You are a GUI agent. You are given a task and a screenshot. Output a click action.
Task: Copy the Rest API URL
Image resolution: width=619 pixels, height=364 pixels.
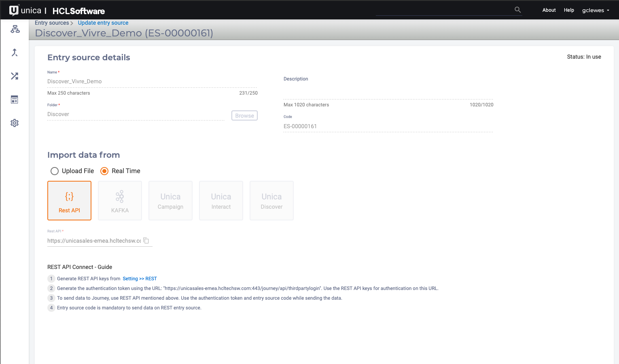click(x=146, y=241)
